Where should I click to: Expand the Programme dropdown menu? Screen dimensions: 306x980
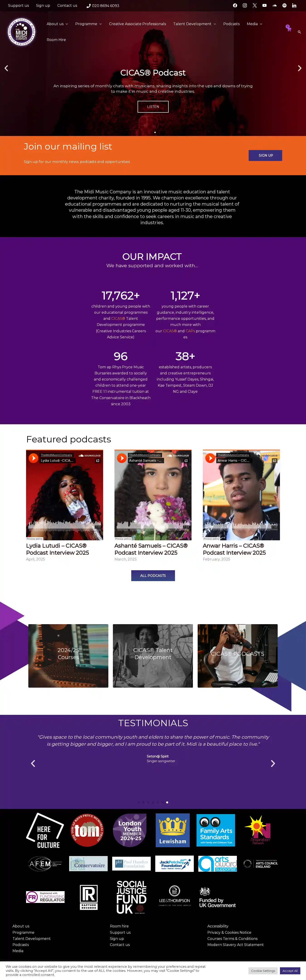point(88,24)
